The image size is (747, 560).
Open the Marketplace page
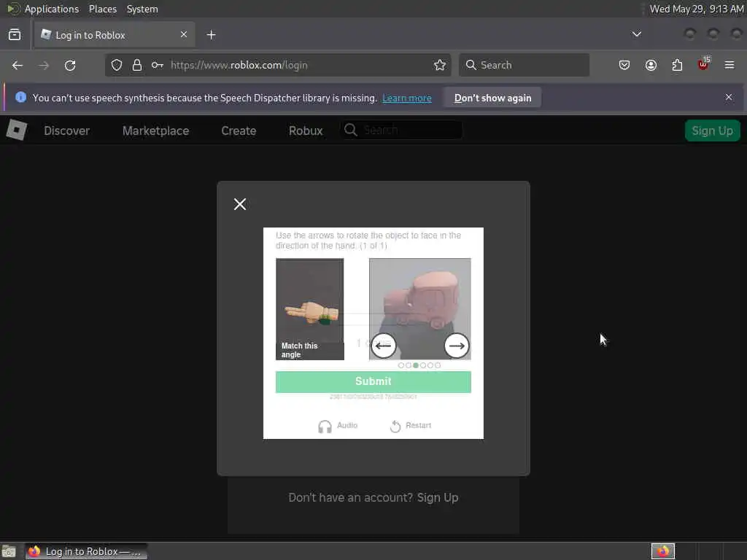156,131
